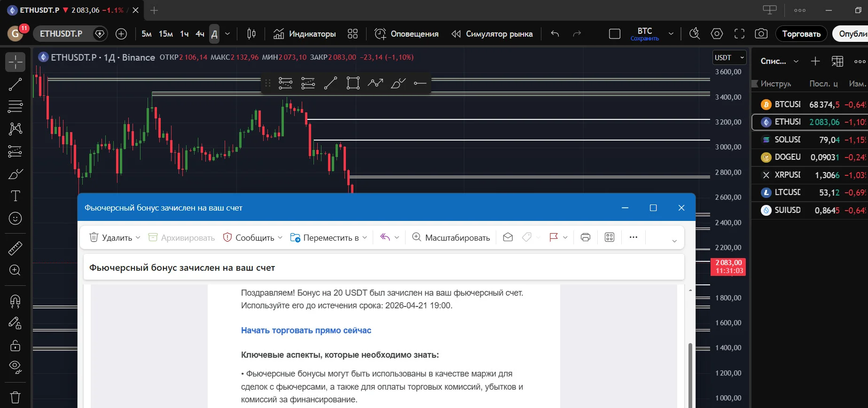This screenshot has width=868, height=408.
Task: Print the email with printer icon
Action: [586, 238]
